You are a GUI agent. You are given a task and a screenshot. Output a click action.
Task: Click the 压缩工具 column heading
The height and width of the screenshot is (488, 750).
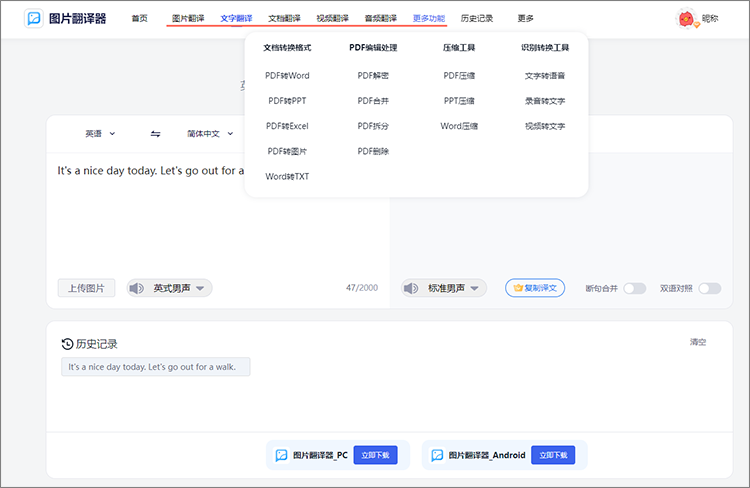tap(459, 48)
